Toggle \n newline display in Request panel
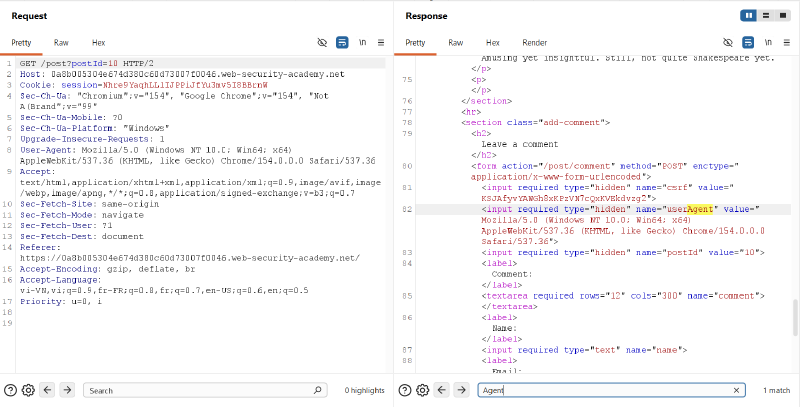Screen dimensions: 800x407 362,42
